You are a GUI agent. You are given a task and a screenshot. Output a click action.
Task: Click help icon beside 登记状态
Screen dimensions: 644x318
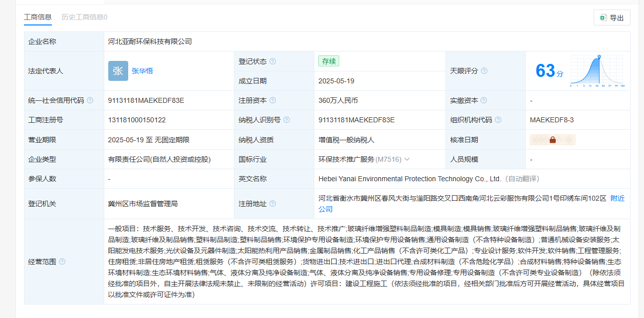click(273, 61)
